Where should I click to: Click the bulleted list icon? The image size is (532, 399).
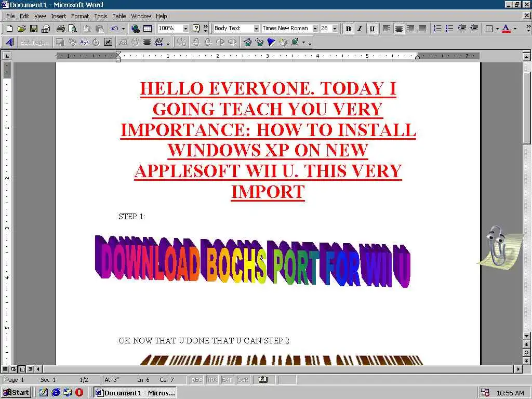[x=449, y=29]
